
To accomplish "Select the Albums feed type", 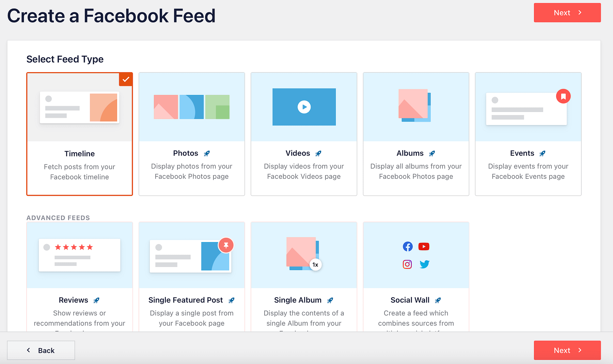I will tap(416, 133).
